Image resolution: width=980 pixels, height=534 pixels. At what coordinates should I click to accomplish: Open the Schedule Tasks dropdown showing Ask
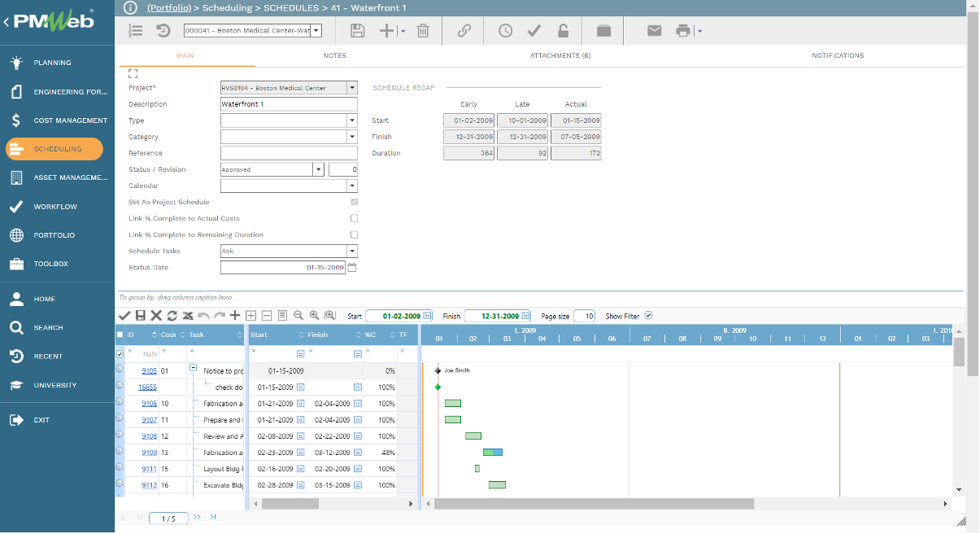pos(352,251)
